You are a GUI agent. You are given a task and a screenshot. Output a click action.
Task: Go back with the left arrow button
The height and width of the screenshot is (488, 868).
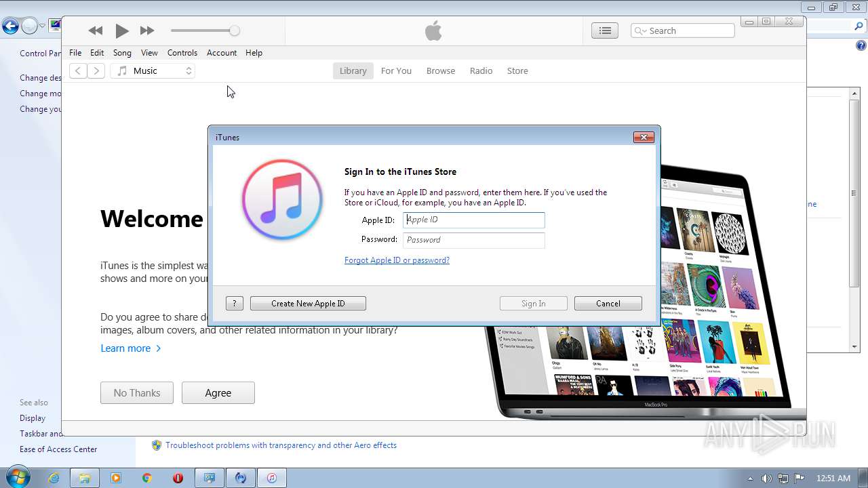[78, 70]
